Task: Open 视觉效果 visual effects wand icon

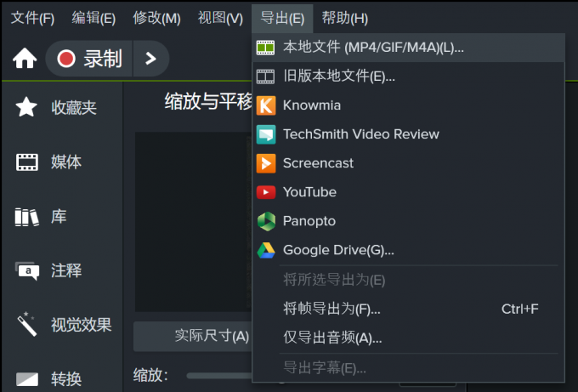Action: click(27, 325)
